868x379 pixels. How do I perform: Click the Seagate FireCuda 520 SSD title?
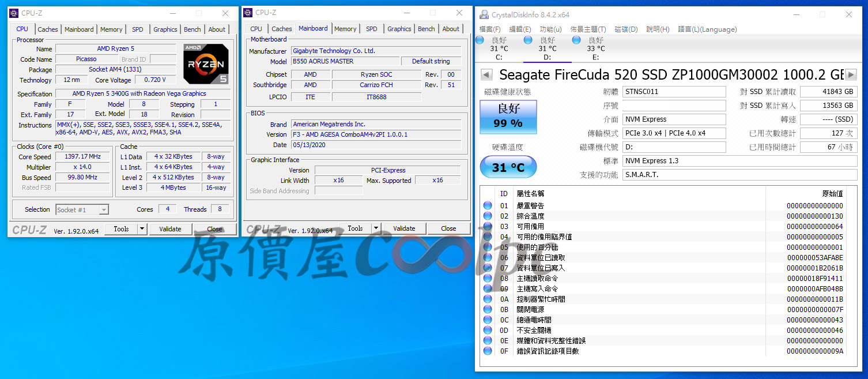[671, 74]
